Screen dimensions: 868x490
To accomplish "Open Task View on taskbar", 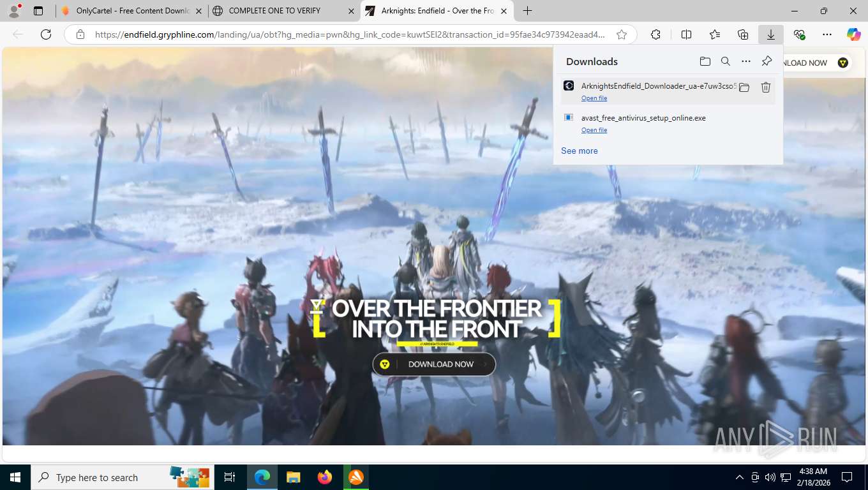I will (x=230, y=477).
